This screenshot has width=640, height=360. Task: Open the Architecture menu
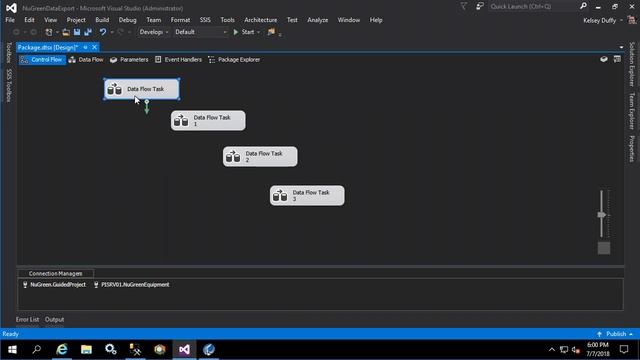coord(260,20)
